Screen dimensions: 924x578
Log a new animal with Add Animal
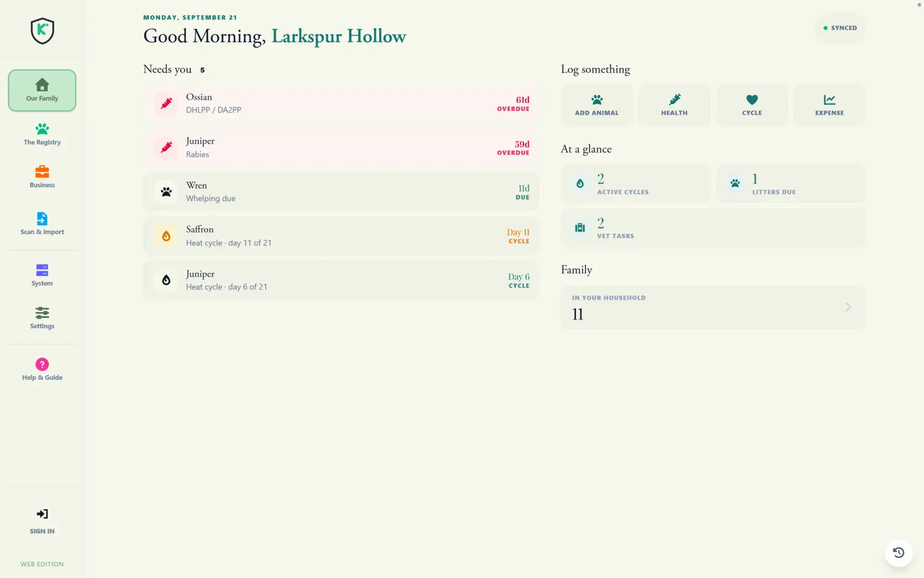pos(596,105)
